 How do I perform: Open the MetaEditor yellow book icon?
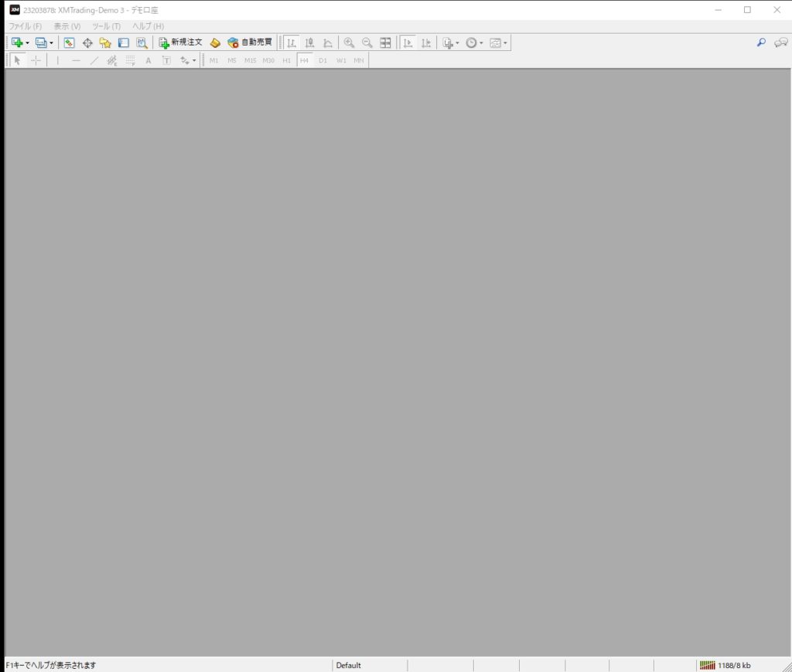[216, 43]
